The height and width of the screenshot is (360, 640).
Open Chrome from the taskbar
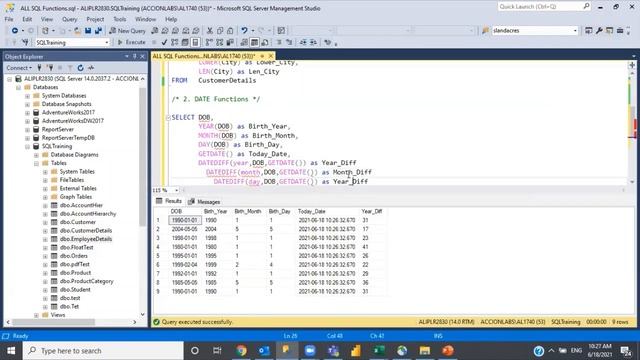coord(241,351)
